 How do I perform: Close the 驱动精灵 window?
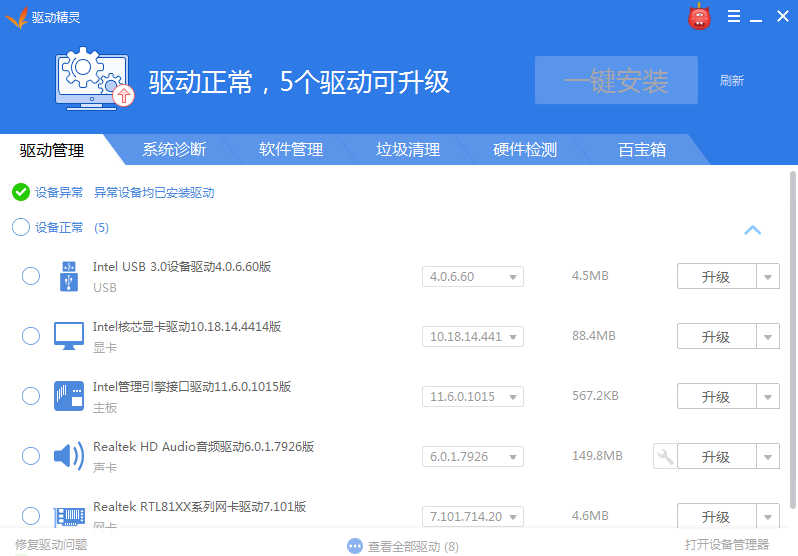coord(783,16)
